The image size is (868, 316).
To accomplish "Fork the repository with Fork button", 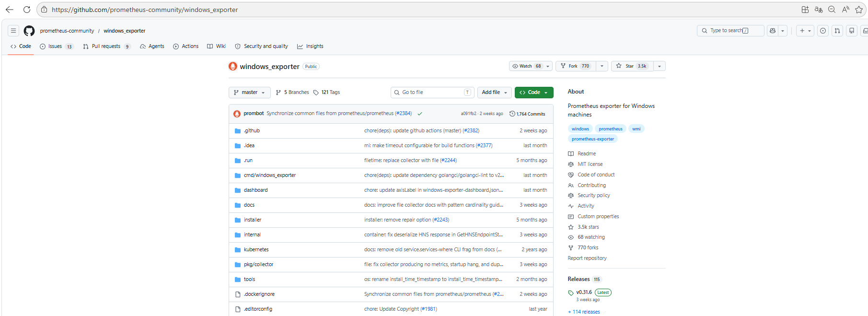I will (576, 66).
